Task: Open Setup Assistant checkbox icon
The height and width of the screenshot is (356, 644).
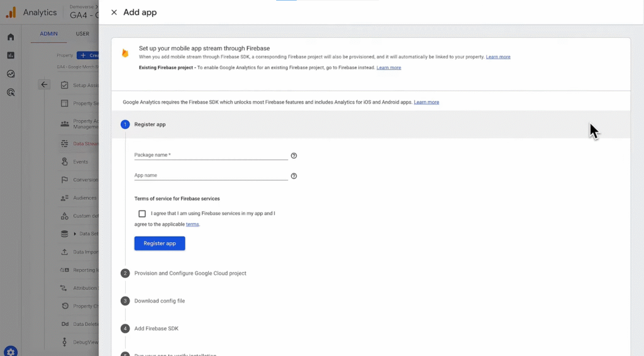Action: tap(65, 85)
